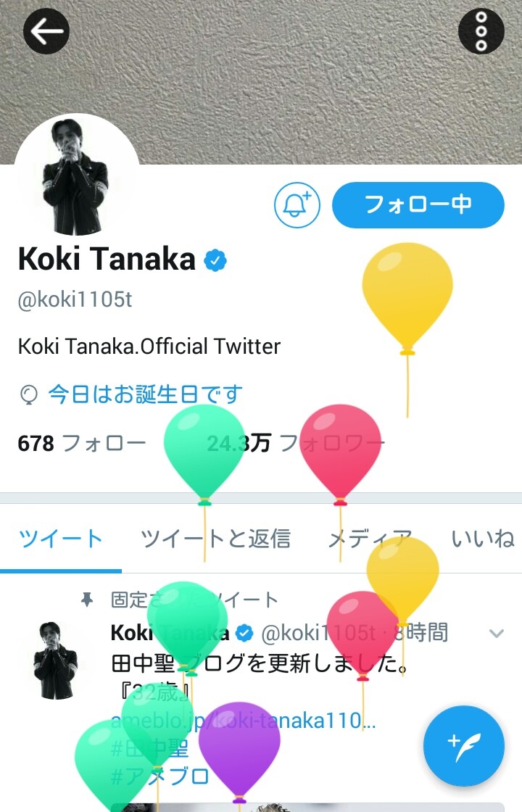The height and width of the screenshot is (812, 522).
Task: Tap the back arrow icon
Action: [x=46, y=32]
